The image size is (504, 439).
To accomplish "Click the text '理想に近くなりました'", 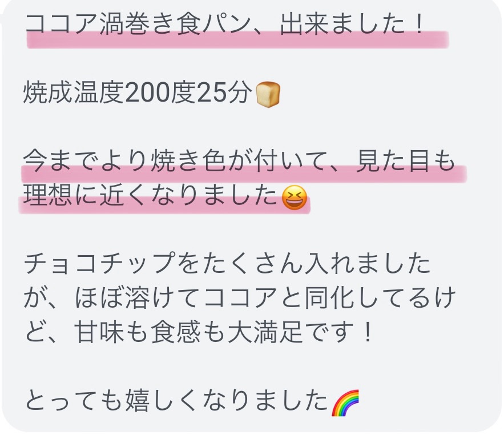I will pyautogui.click(x=151, y=195).
